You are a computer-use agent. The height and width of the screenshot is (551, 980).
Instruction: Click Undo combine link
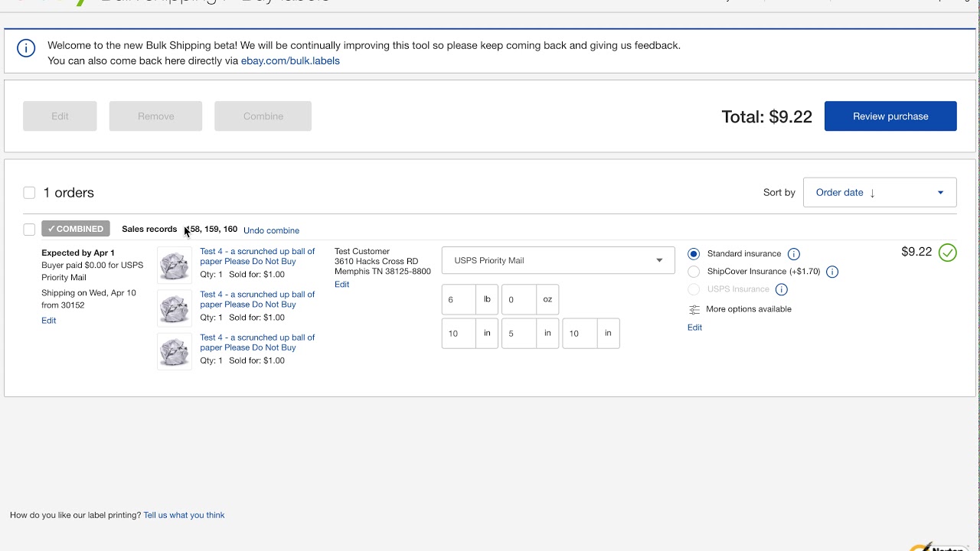tap(271, 230)
